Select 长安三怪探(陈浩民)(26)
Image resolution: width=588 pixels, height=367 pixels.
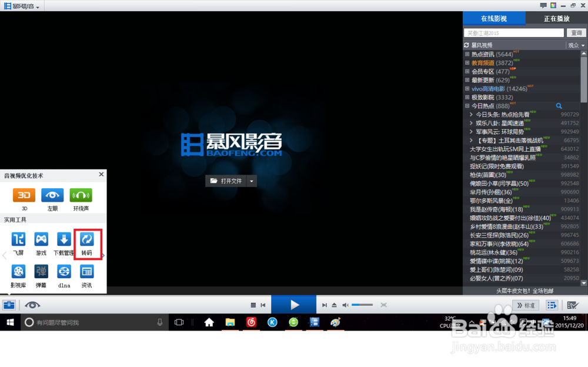pyautogui.click(x=499, y=235)
